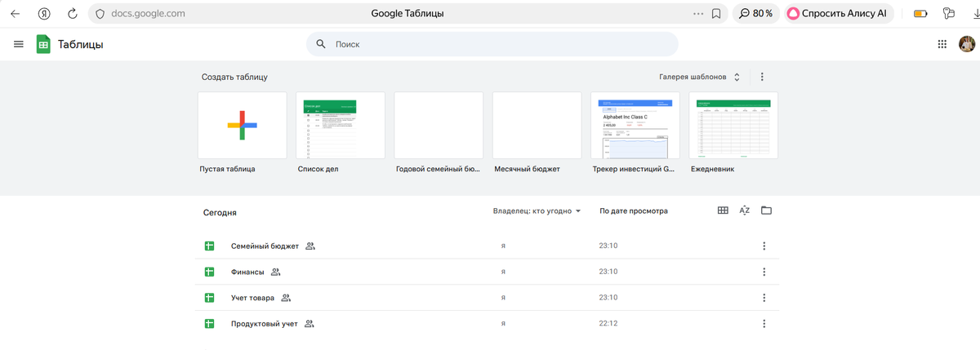Click the Учет товара sheet file icon

pyautogui.click(x=209, y=298)
